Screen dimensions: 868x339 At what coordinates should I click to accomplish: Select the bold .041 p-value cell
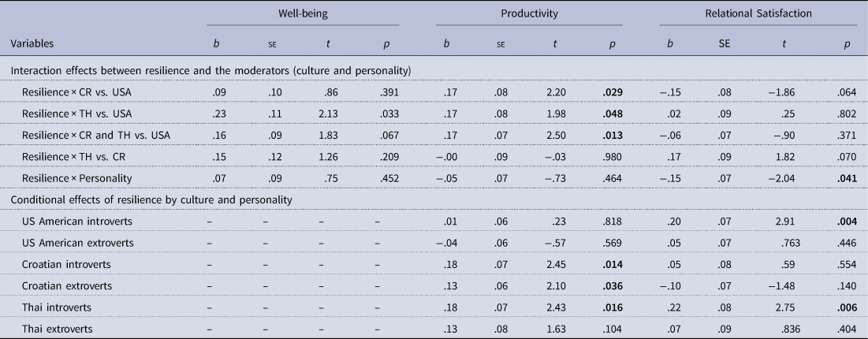click(x=840, y=178)
